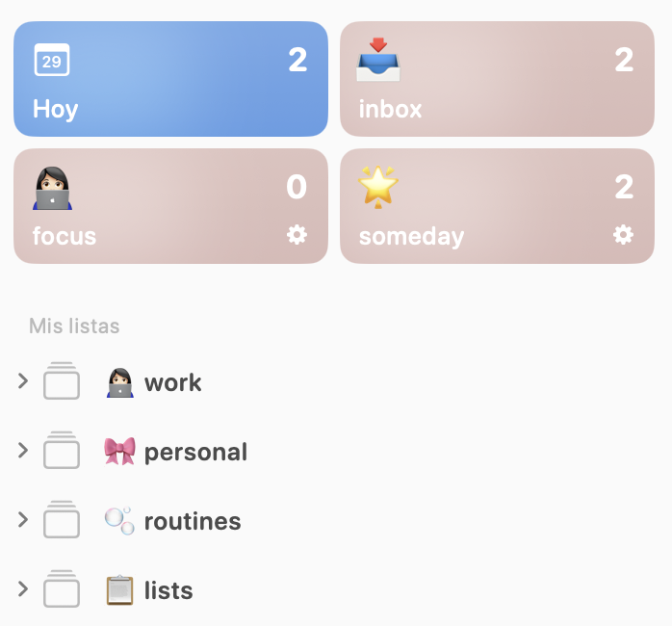Image resolution: width=672 pixels, height=626 pixels.
Task: Open settings gear on focus card
Action: [x=297, y=234]
